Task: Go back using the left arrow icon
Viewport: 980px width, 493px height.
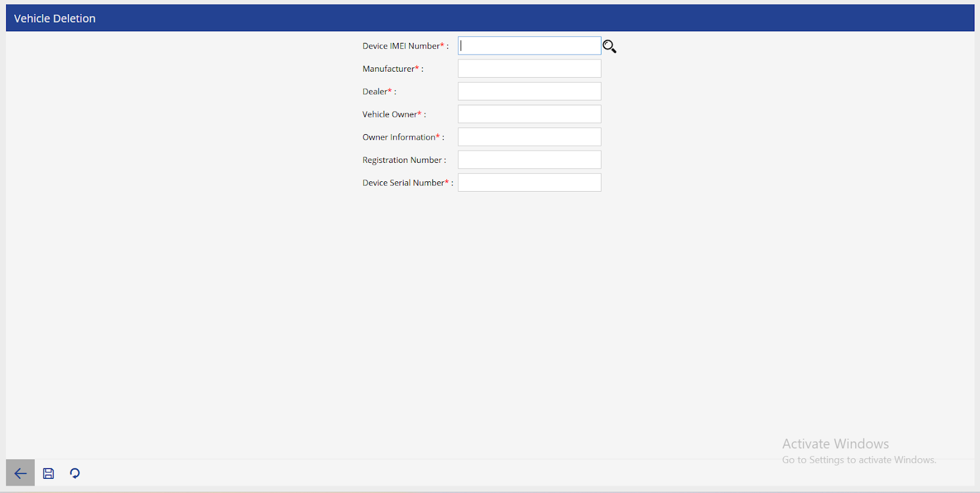Action: 20,473
